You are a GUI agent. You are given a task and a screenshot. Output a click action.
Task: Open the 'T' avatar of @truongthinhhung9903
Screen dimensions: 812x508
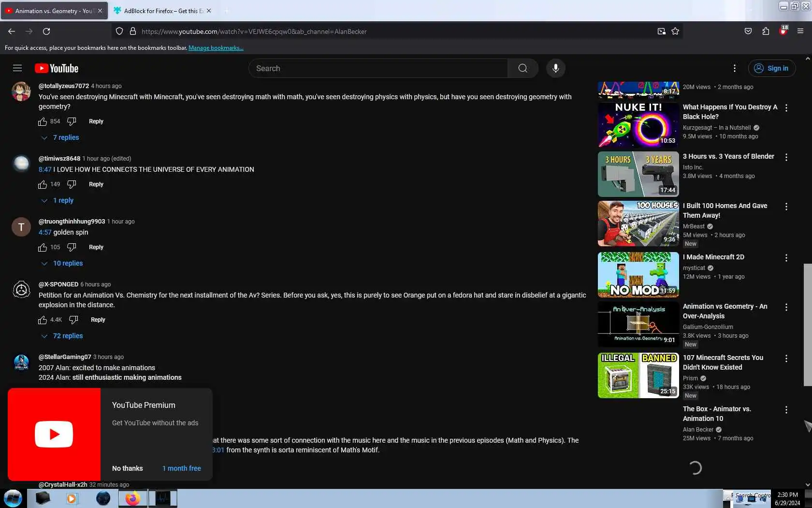21,226
